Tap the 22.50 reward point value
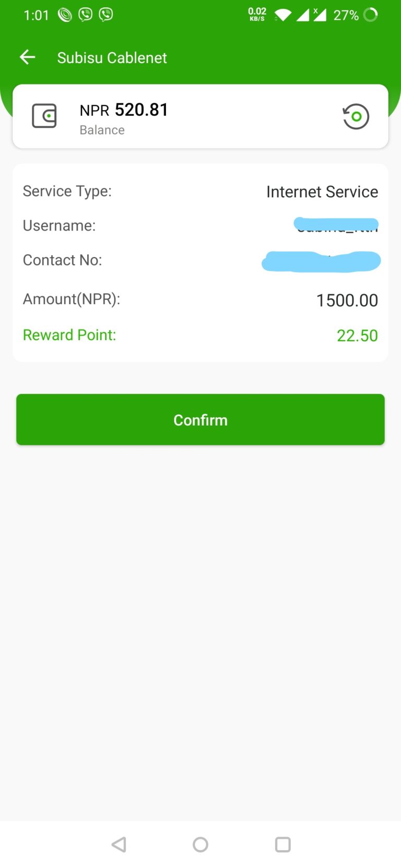 [x=357, y=335]
